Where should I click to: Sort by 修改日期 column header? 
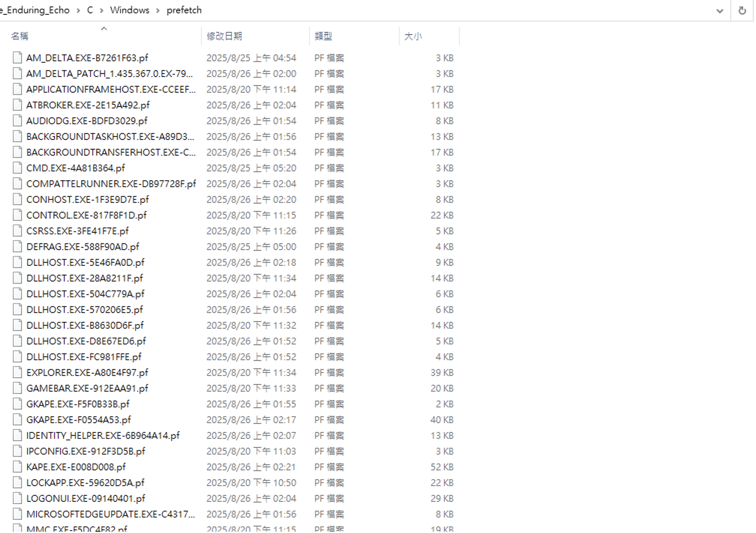coord(224,36)
